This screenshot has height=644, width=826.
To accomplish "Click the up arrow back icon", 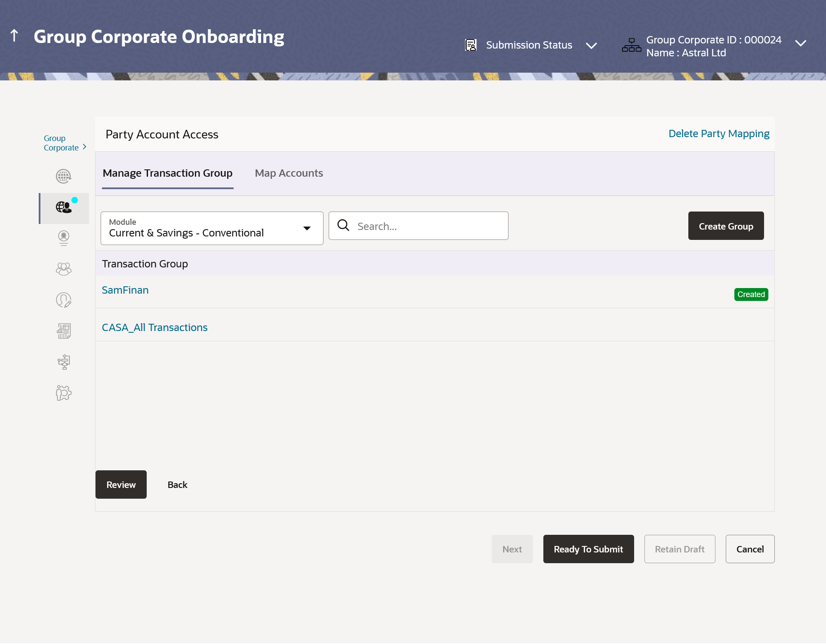I will tap(14, 36).
